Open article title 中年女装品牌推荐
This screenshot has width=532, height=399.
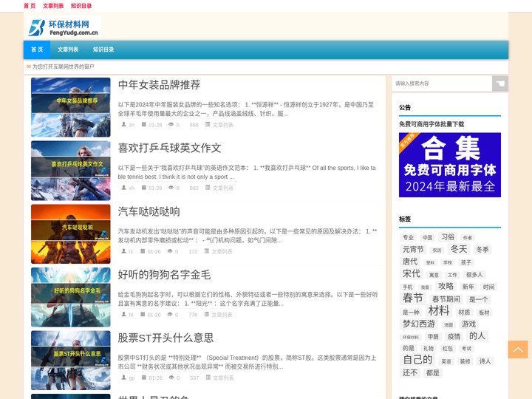159,85
